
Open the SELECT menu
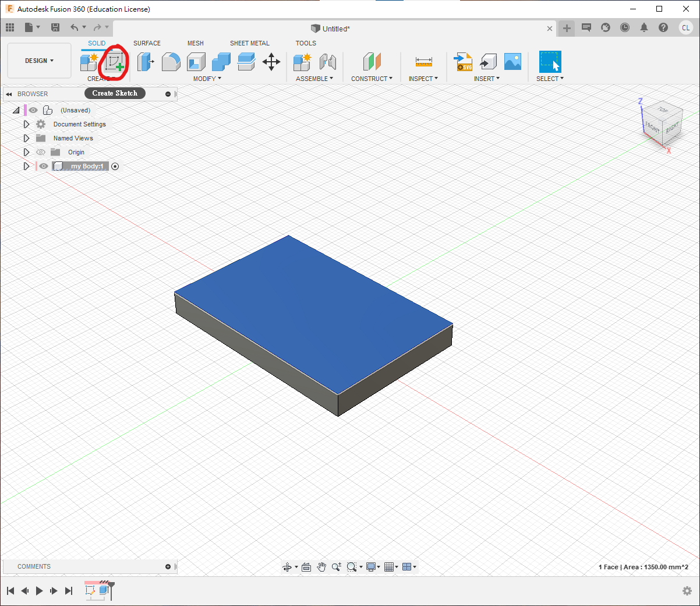pyautogui.click(x=550, y=79)
